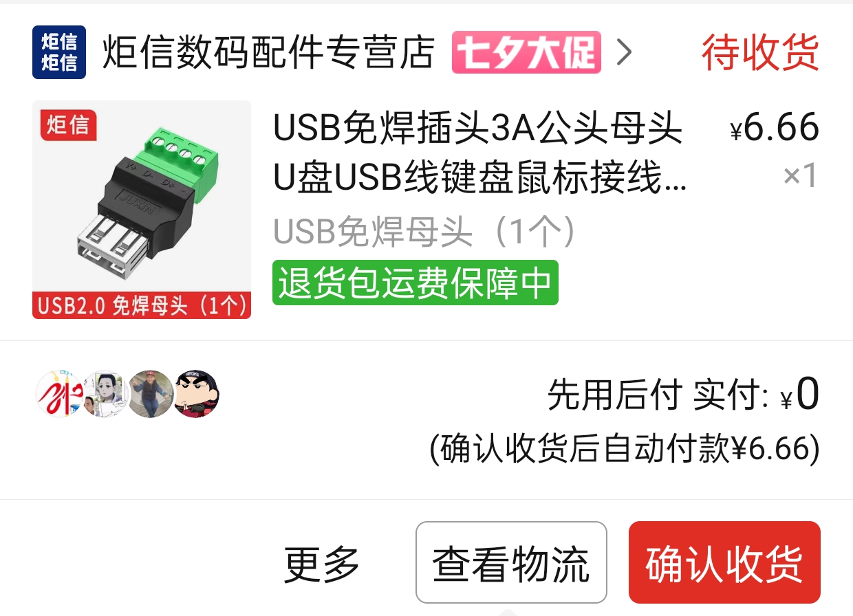
Task: Tap third avatar with person photo
Action: coord(151,394)
